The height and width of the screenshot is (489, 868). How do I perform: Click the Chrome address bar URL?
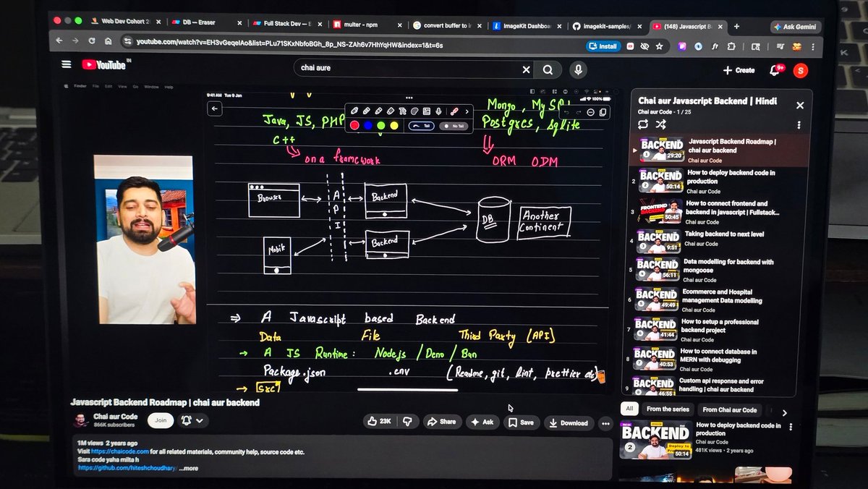[x=289, y=43]
